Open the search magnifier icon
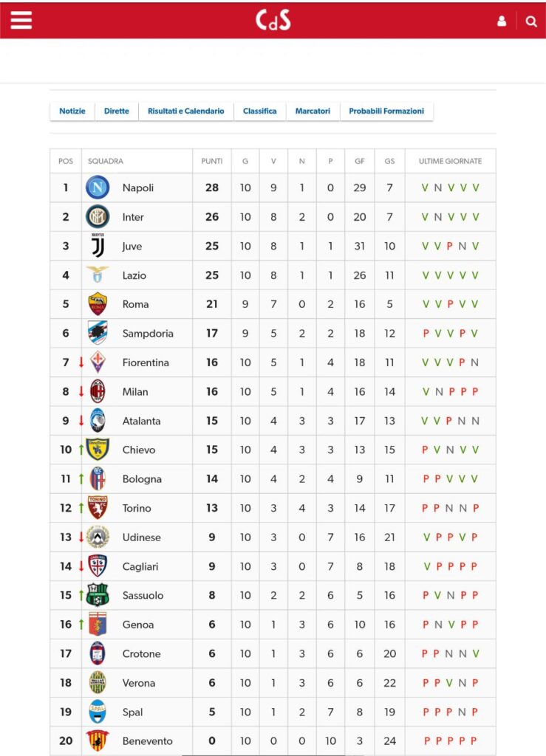 (x=531, y=21)
